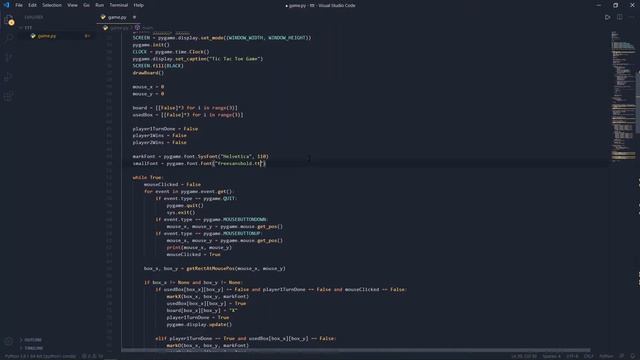Image resolution: width=640 pixels, height=360 pixels.
Task: Click the unsaved dot on the game.py tab
Action: point(134,17)
